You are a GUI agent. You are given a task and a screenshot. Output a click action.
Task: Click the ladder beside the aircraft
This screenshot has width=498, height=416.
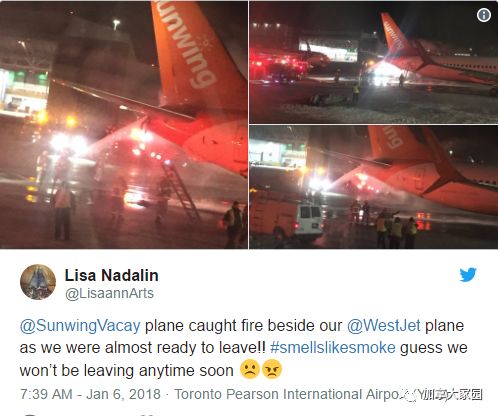pos(180,191)
